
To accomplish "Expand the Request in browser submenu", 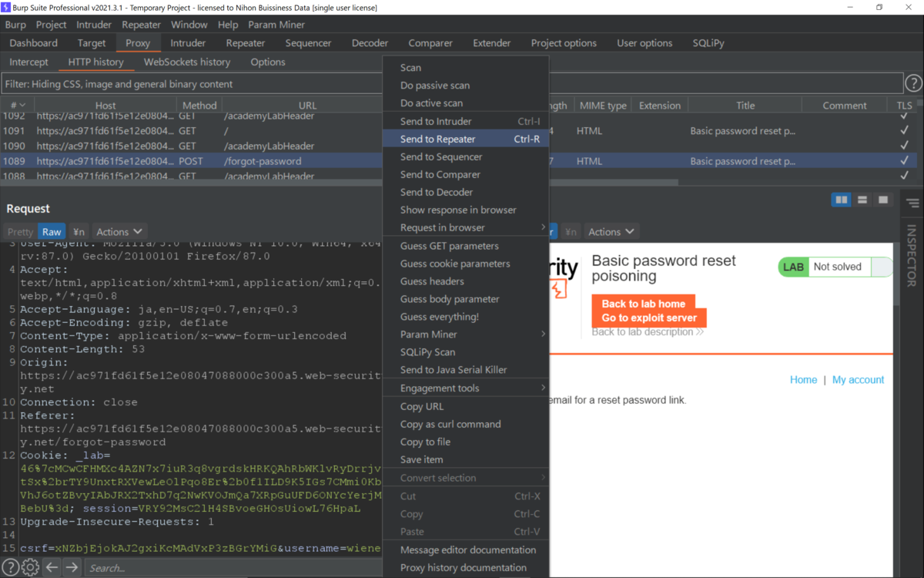I will click(466, 227).
